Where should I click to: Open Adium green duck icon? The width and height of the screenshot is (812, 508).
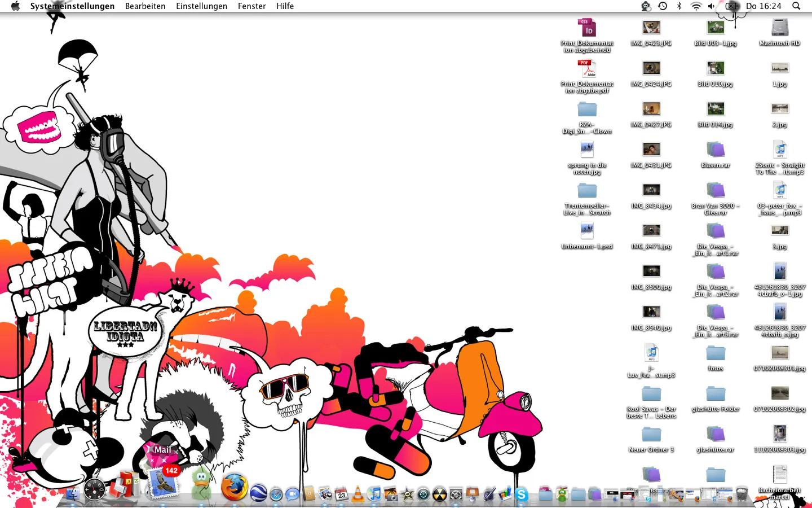[x=201, y=484]
